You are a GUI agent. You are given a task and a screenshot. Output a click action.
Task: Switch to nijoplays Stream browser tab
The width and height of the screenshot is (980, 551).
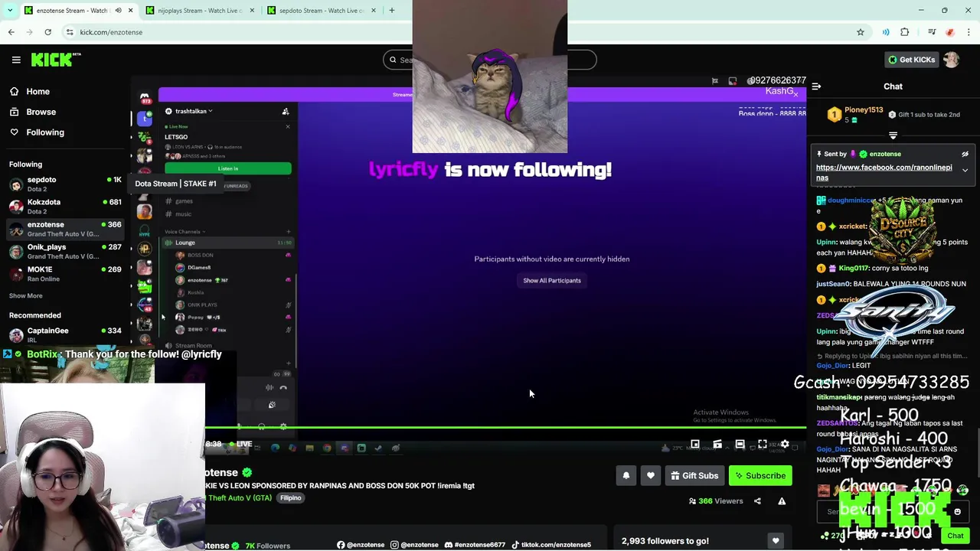201,11
